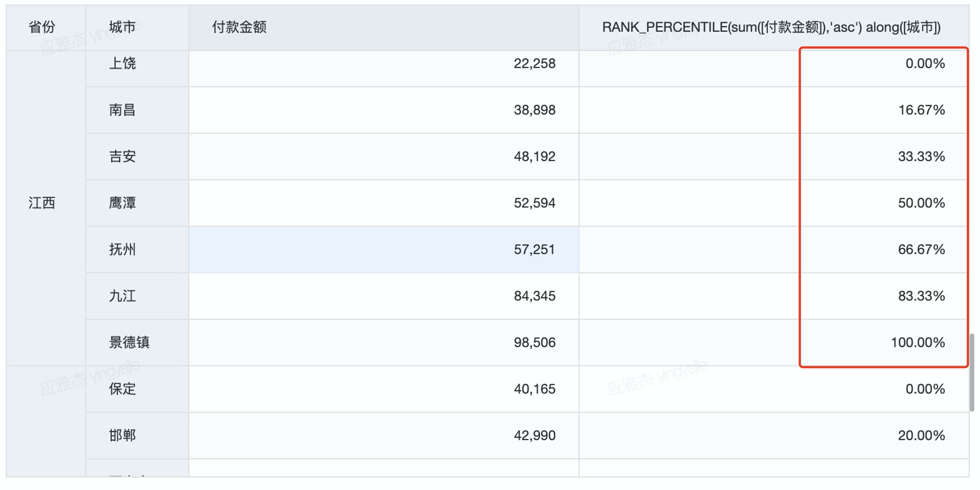Click the 98,506 payment amount cell

(x=384, y=343)
